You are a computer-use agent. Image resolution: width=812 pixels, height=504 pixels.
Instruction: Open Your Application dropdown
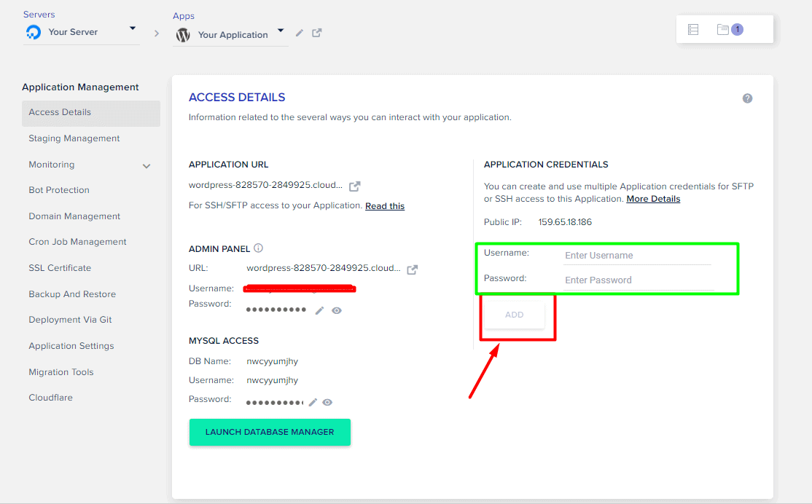pyautogui.click(x=281, y=33)
